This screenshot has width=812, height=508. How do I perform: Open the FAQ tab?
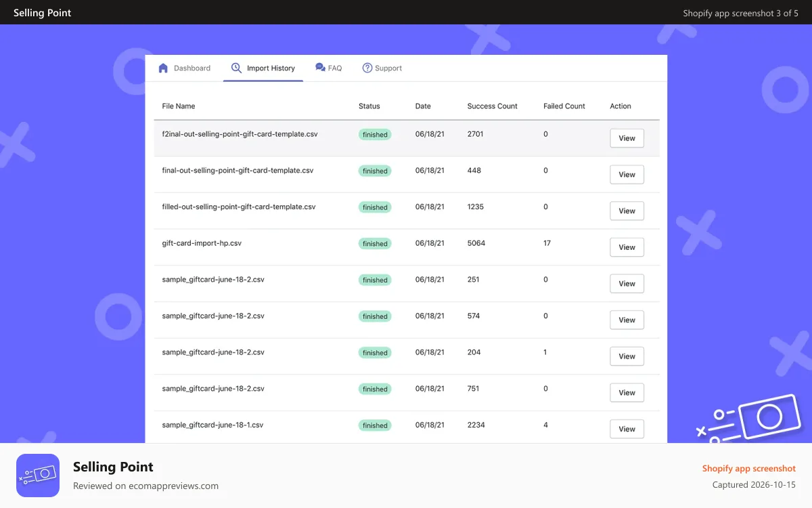coord(329,68)
